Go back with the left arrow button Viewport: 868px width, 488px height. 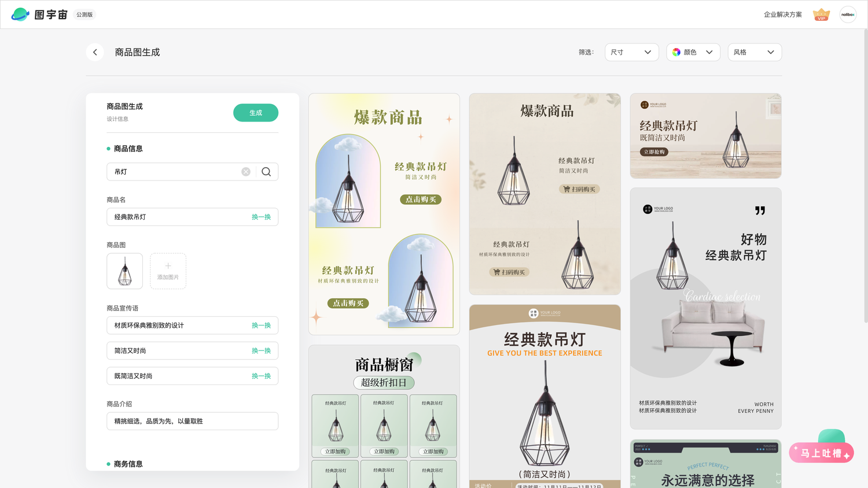pyautogui.click(x=95, y=52)
